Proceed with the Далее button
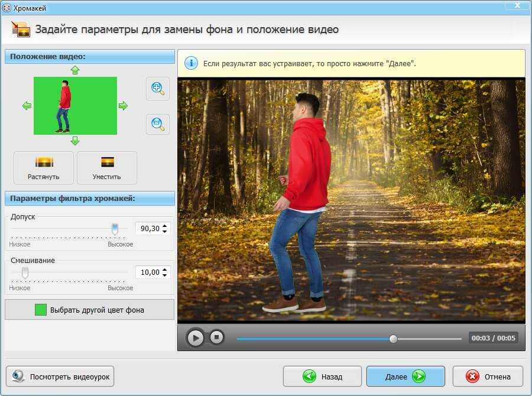 point(405,376)
